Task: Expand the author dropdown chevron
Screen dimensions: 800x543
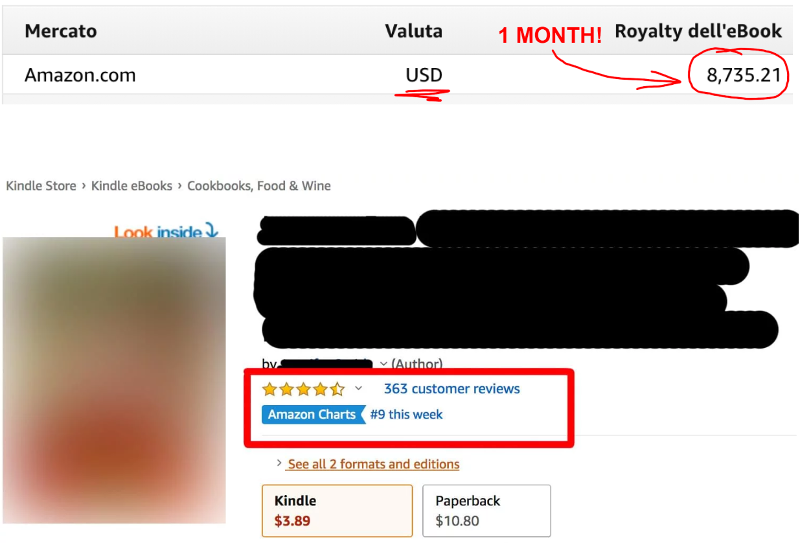Action: pyautogui.click(x=384, y=364)
